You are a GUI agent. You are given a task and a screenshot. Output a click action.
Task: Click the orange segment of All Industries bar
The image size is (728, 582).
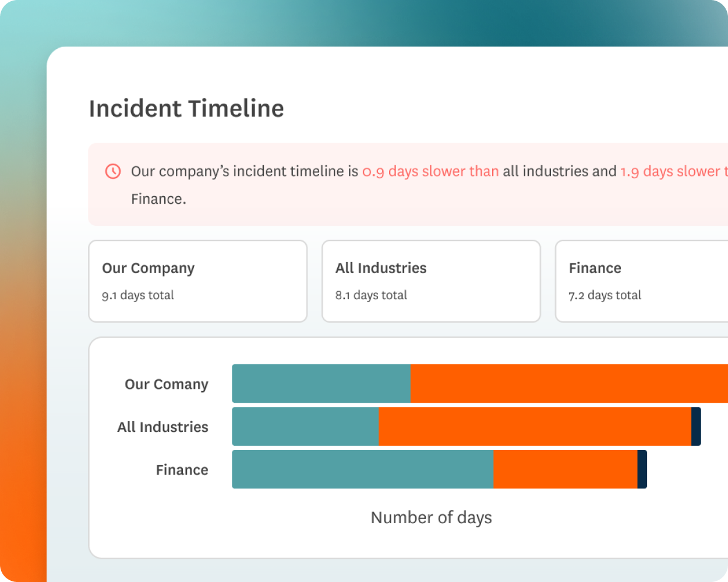click(534, 427)
